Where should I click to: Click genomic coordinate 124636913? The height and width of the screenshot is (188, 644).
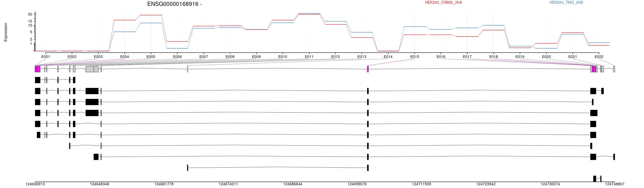pos(35,184)
